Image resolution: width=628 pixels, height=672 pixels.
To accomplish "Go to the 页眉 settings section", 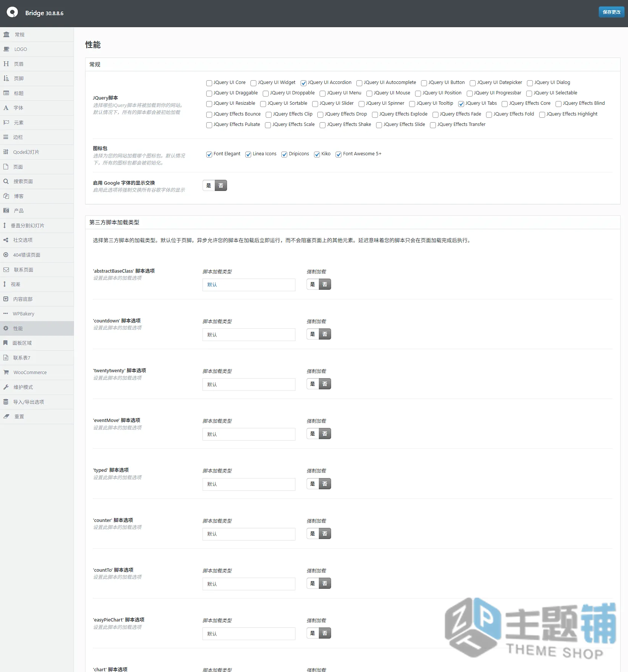I will pos(37,64).
